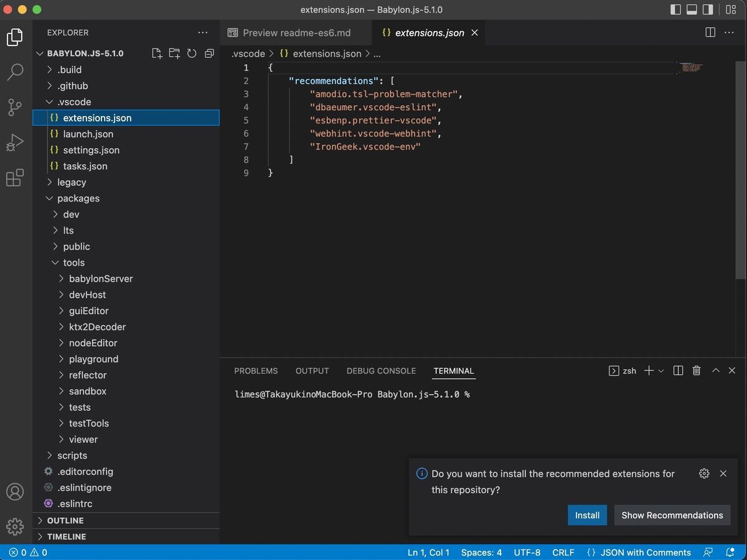The height and width of the screenshot is (560, 747).
Task: Refresh the Explorer file tree
Action: [x=192, y=53]
